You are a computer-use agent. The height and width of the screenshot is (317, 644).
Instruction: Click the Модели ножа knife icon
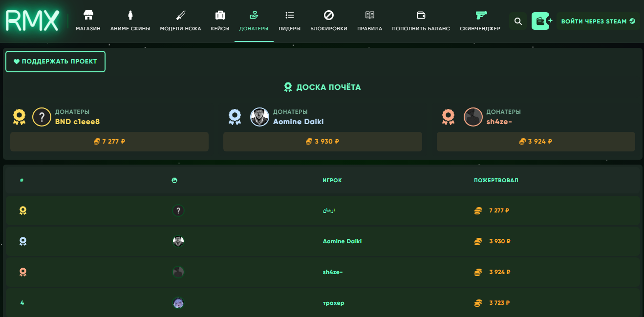pyautogui.click(x=180, y=15)
